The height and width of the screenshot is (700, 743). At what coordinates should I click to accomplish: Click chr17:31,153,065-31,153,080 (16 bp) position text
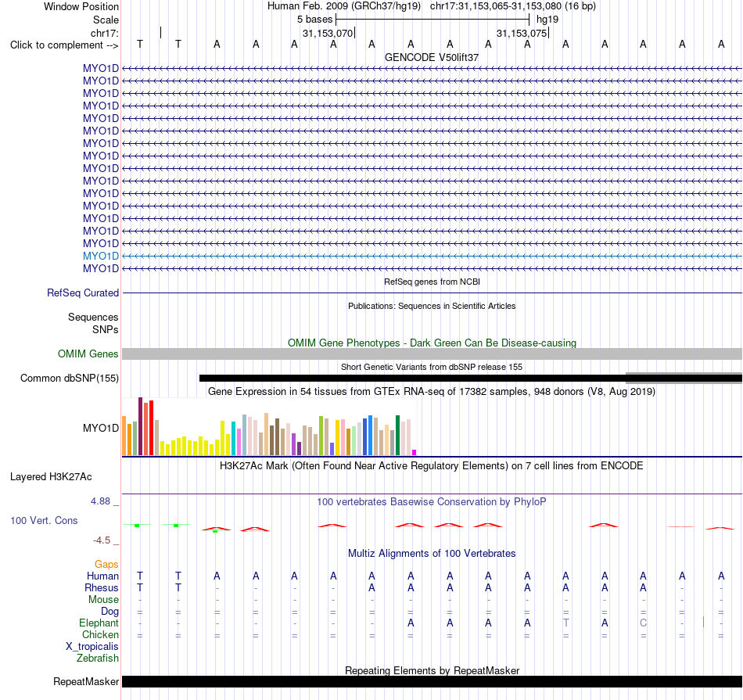513,6
